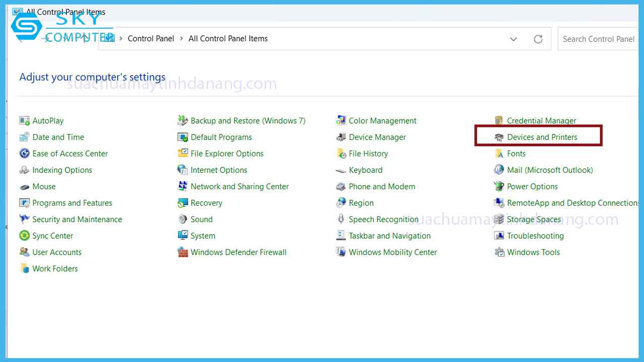Viewport: 644px width, 362px height.
Task: Refresh the Control Panel view
Action: (x=538, y=39)
